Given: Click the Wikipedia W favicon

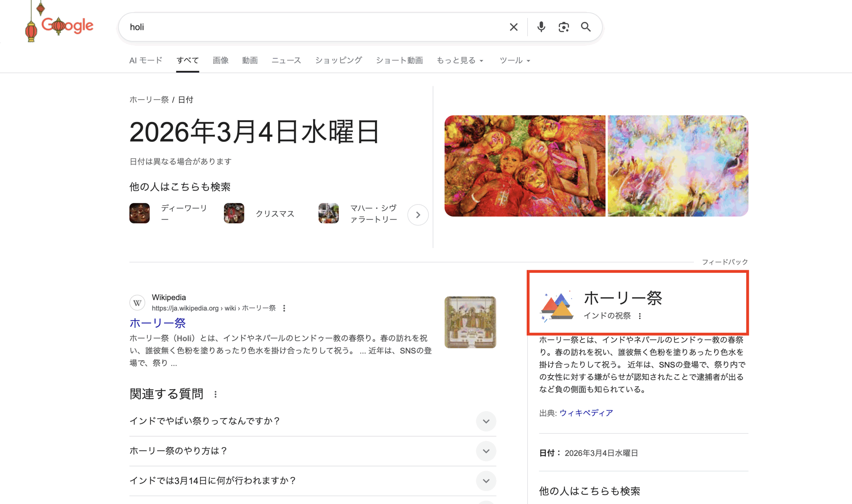Looking at the screenshot, I should tap(137, 303).
